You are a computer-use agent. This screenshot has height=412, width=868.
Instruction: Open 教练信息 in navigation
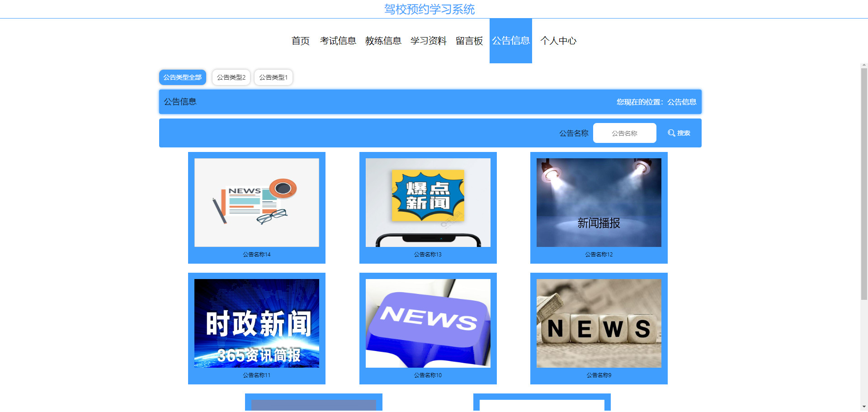(383, 41)
